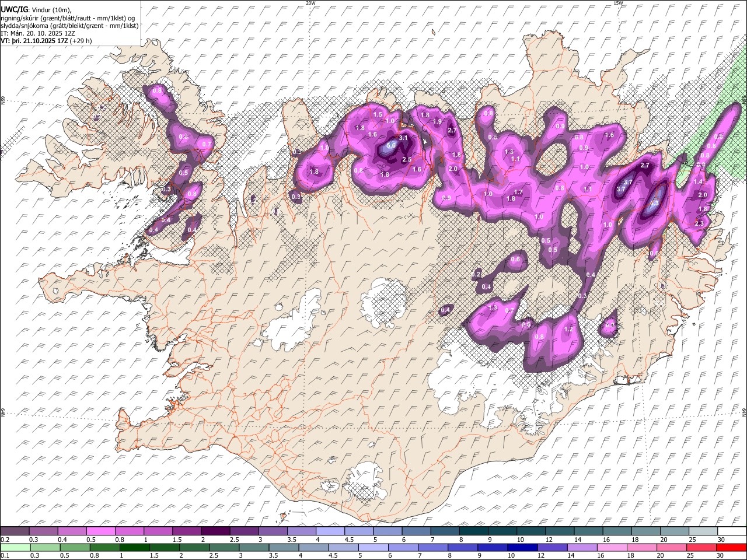The width and height of the screenshot is (747, 560).
Task: Click the dark blue 10 swatch in the lower legend
Action: pos(522,548)
